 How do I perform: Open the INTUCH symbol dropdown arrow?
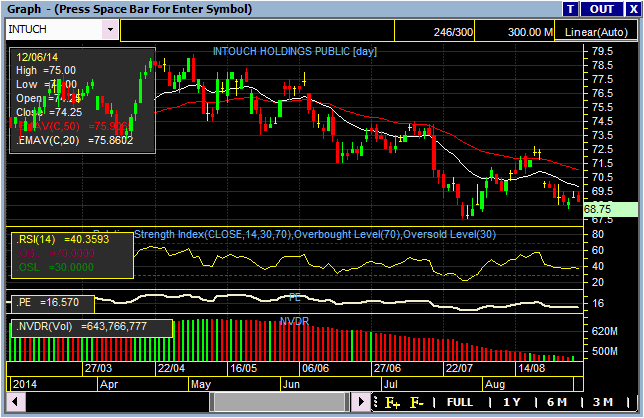110,30
